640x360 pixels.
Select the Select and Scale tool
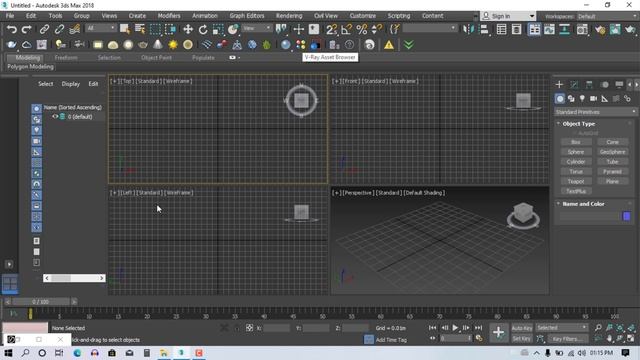pyautogui.click(x=218, y=29)
